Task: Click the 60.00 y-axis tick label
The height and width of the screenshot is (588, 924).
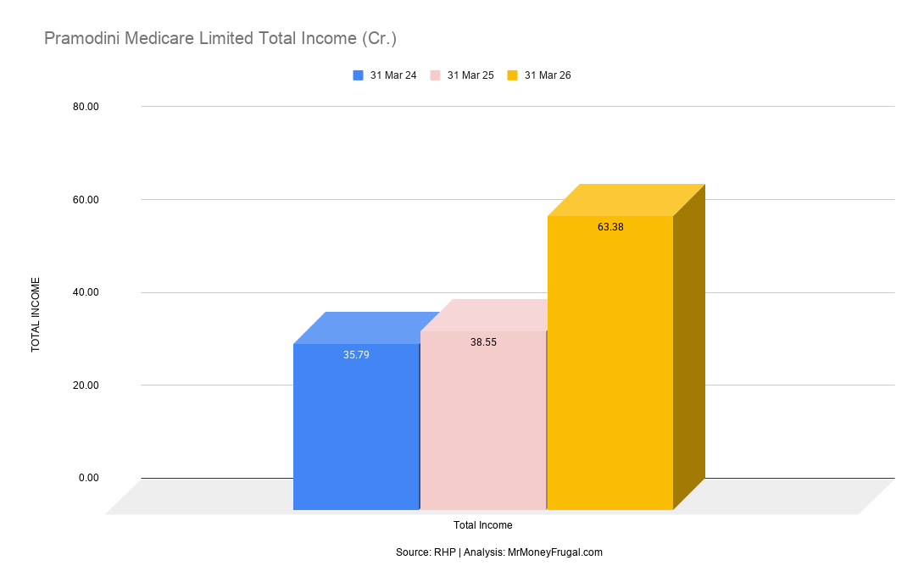Action: 86,200
